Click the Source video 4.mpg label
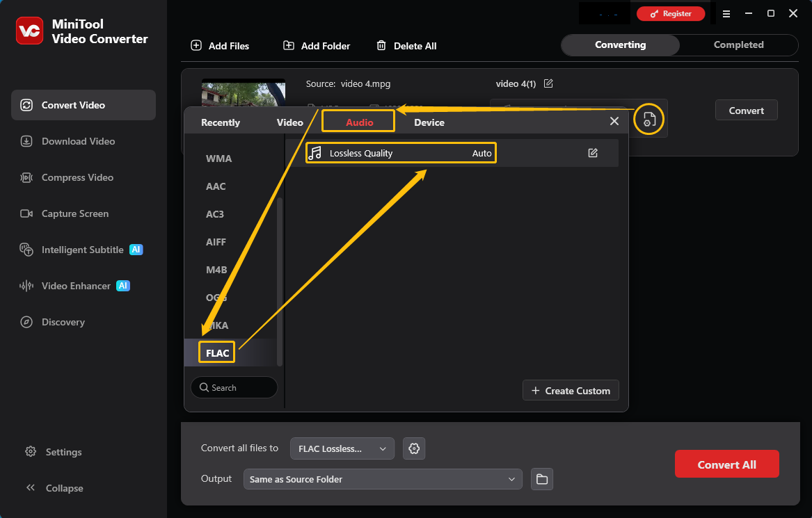Viewport: 812px width, 518px height. [x=348, y=84]
